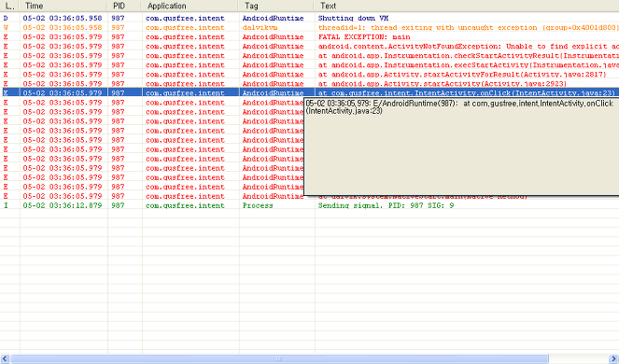
Task: Click the Application column header
Action: tap(190, 6)
